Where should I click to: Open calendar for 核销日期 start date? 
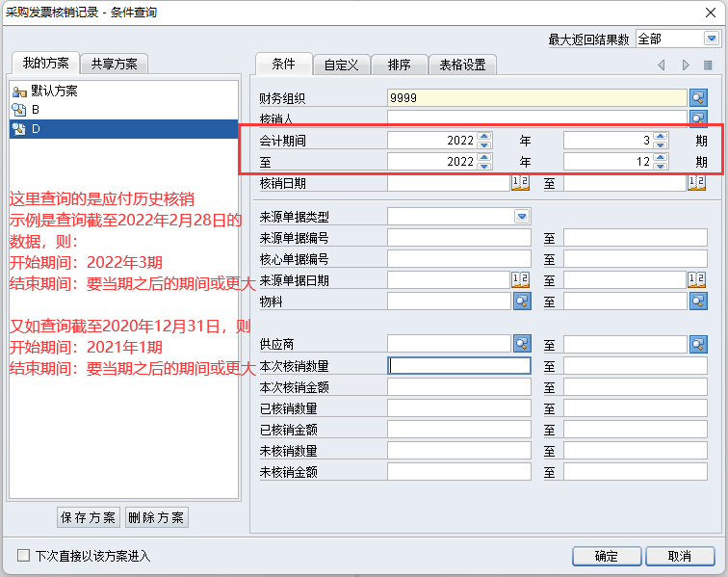pos(520,183)
